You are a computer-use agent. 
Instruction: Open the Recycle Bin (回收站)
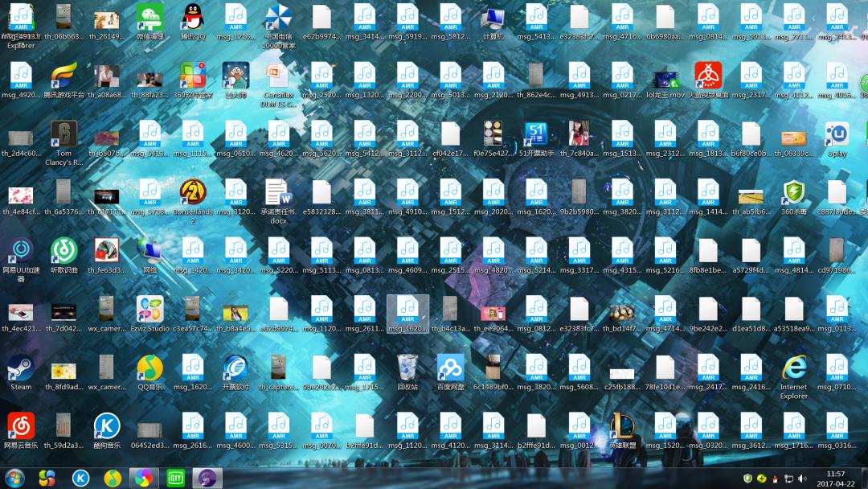click(x=407, y=378)
